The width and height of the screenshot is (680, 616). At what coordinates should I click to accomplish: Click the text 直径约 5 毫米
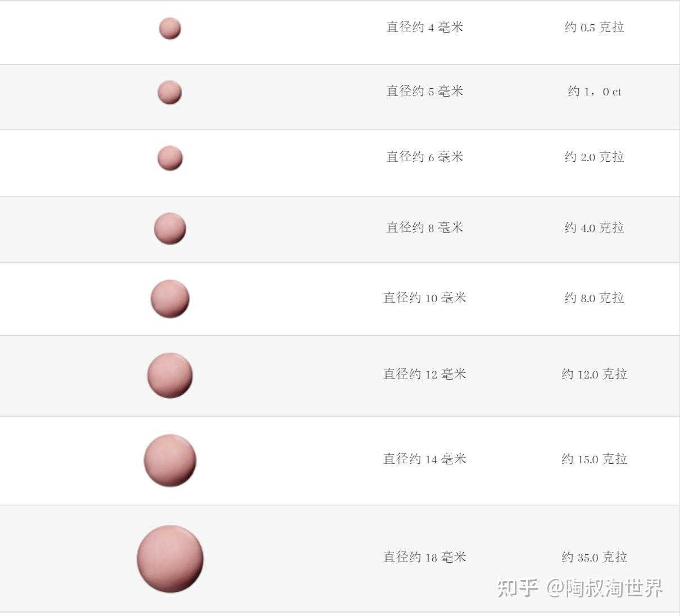click(425, 91)
